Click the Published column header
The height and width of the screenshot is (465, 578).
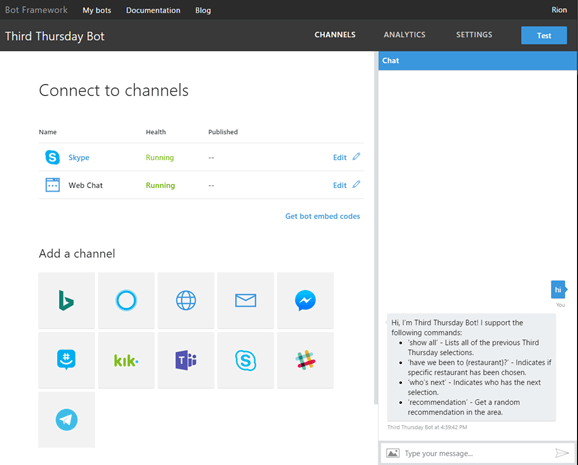223,132
